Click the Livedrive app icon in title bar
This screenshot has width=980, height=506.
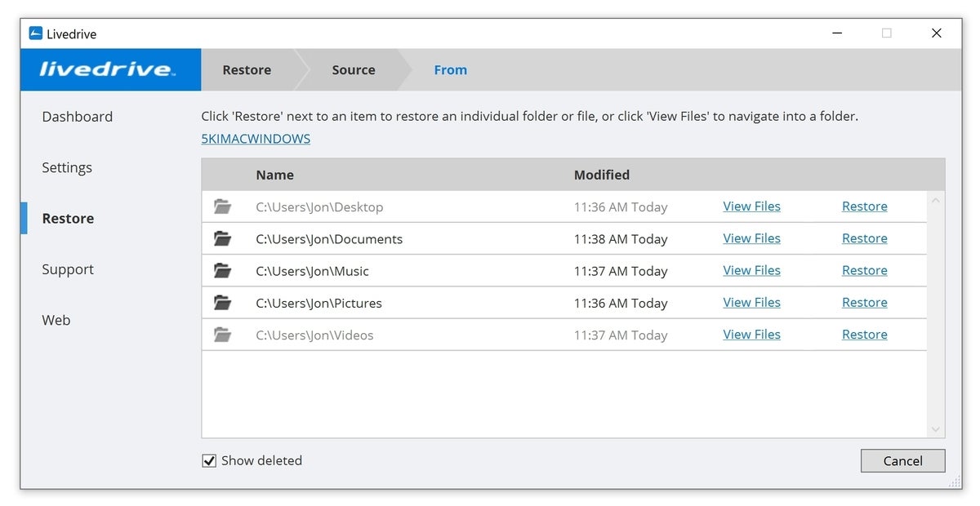36,33
